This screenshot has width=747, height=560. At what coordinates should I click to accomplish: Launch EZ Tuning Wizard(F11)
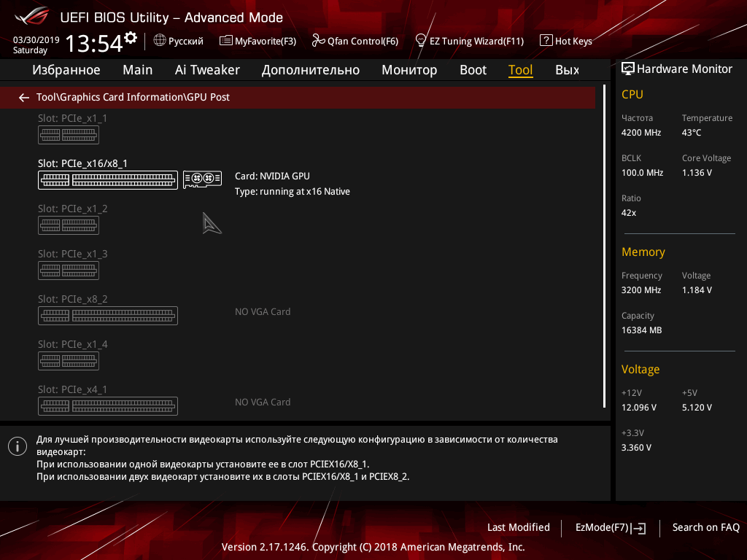point(470,41)
